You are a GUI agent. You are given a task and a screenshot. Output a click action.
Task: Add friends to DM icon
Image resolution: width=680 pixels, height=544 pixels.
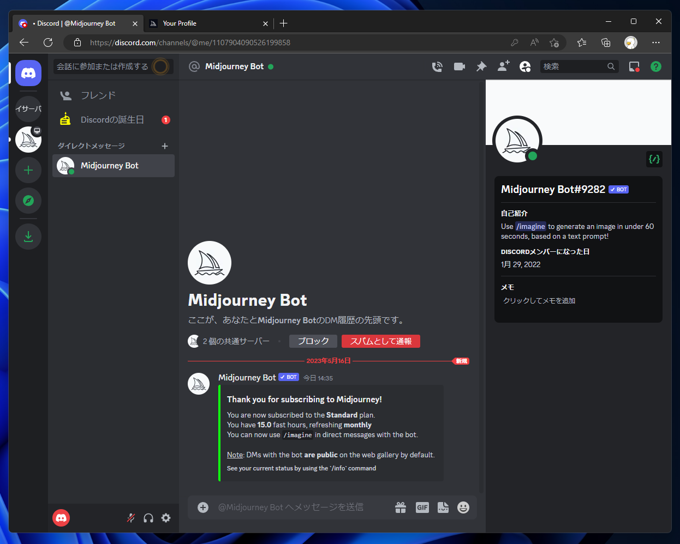click(x=503, y=66)
